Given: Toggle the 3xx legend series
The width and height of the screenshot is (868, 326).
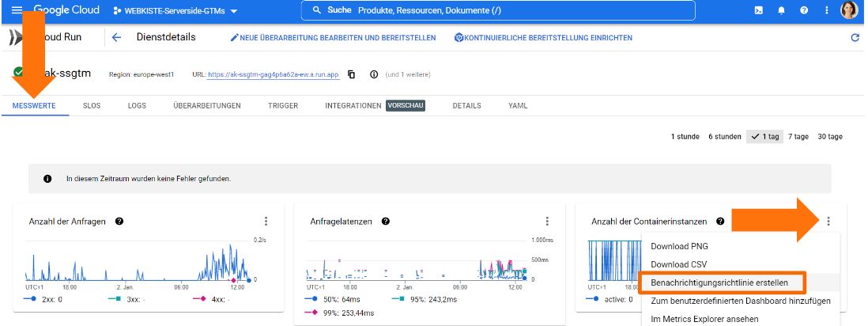Looking at the screenshot, I should 128,299.
